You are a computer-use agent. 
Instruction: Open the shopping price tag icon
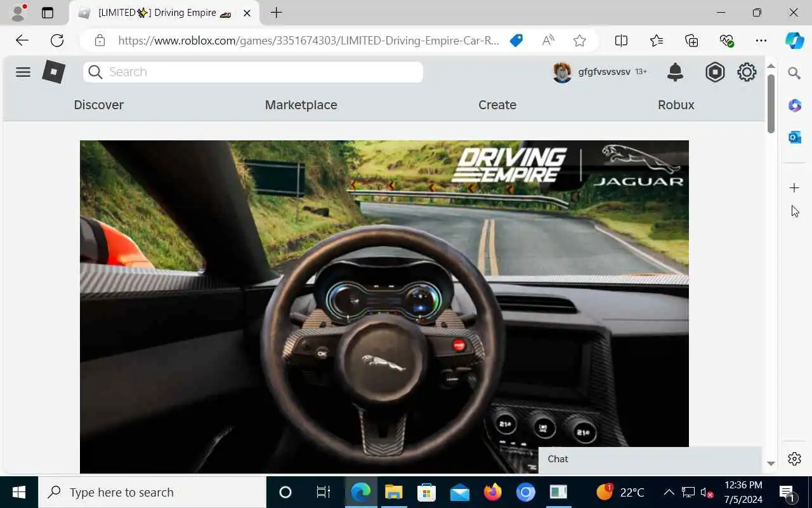[x=516, y=41]
